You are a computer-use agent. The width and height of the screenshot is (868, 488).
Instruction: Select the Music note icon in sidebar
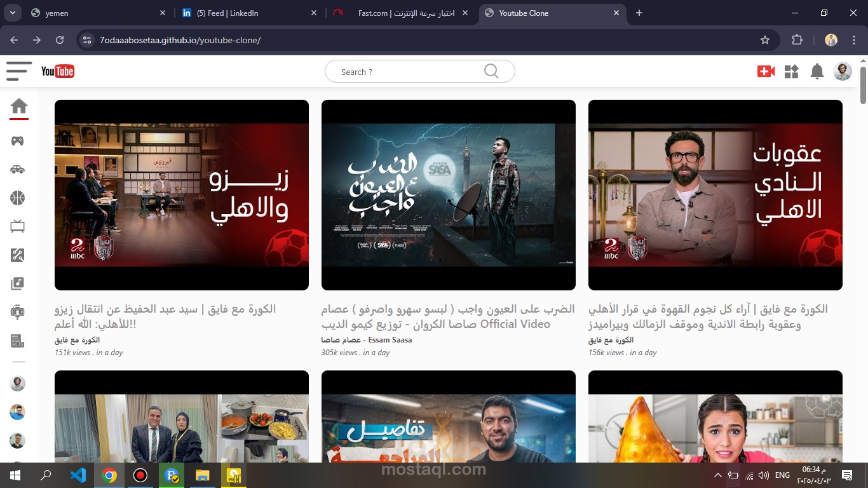(x=18, y=284)
